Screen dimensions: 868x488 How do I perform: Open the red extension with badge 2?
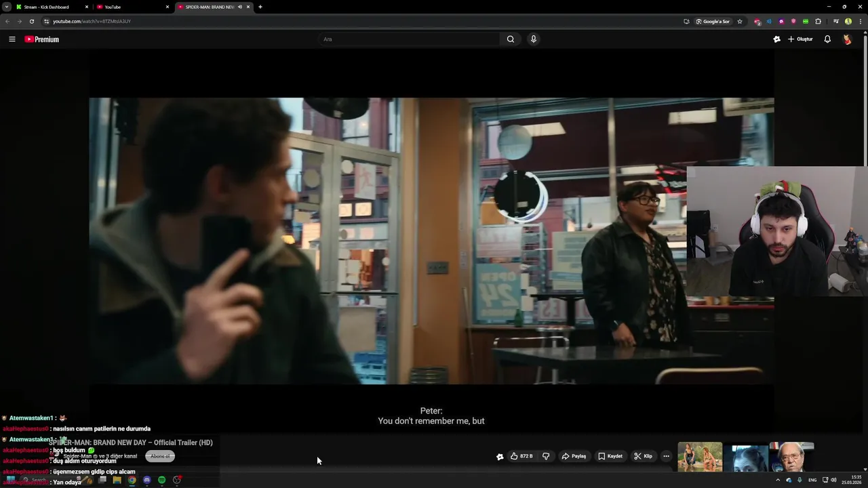pos(757,22)
